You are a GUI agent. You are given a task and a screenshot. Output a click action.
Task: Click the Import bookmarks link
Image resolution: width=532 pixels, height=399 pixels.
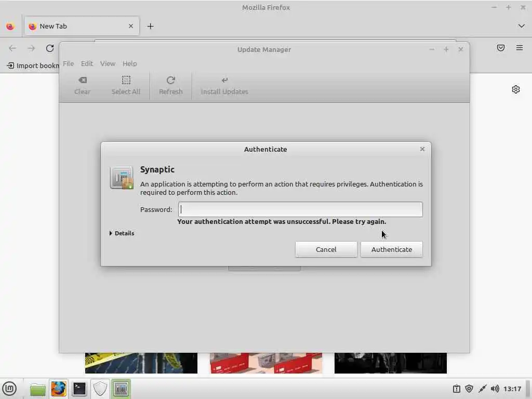point(33,65)
